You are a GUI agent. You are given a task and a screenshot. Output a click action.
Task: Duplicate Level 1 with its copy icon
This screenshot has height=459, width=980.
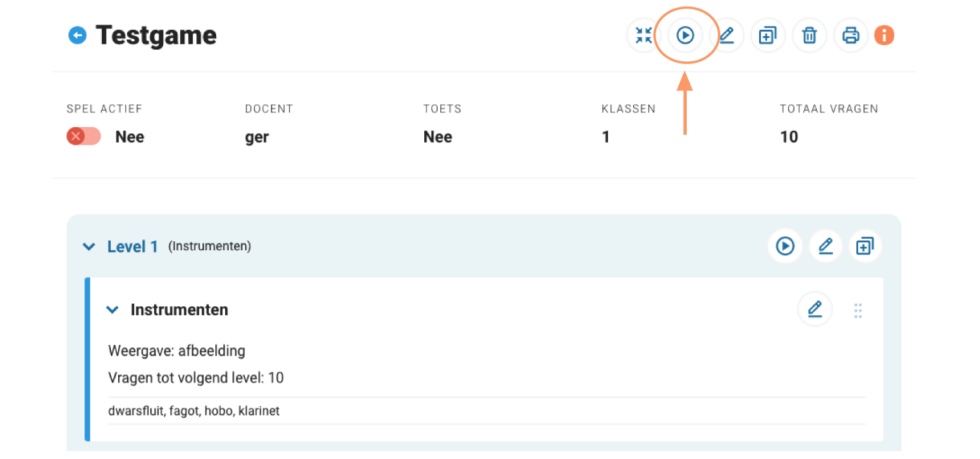click(x=865, y=246)
